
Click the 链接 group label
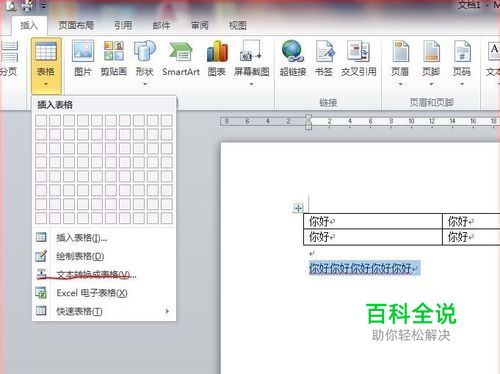coord(328,102)
